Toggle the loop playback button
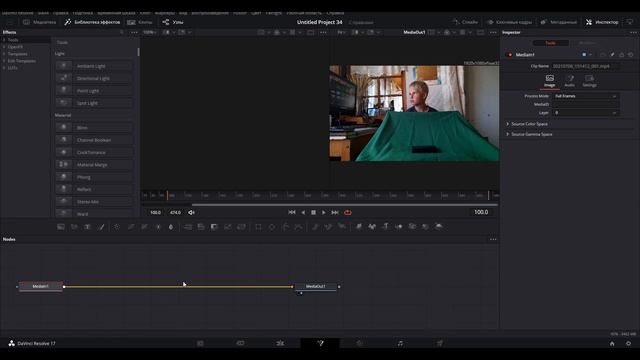640x360 pixels. 348,212
